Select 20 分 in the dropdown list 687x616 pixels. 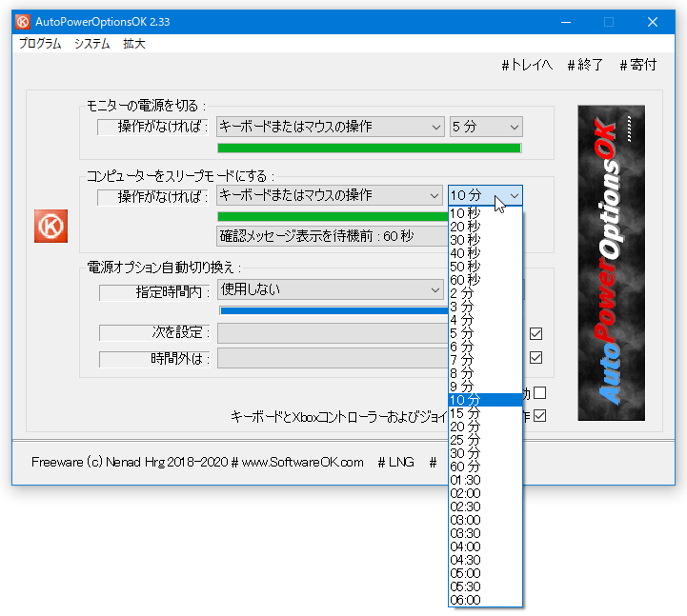(485, 427)
